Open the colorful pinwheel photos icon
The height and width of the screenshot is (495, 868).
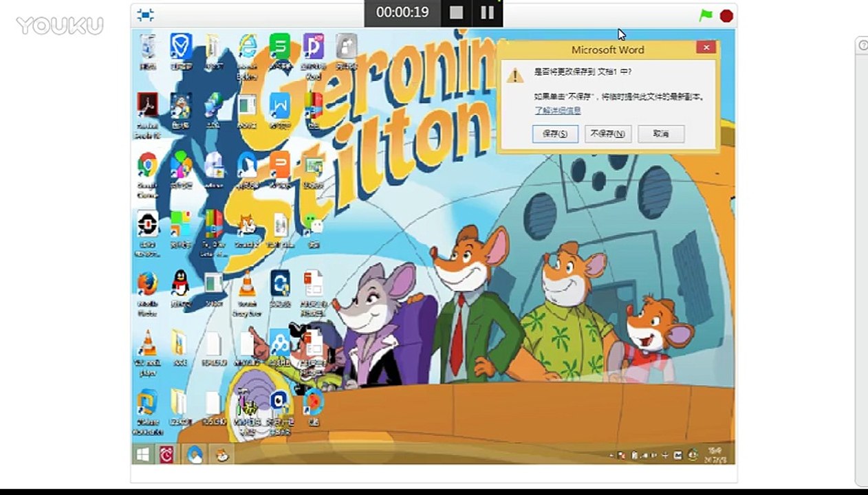[x=181, y=165]
